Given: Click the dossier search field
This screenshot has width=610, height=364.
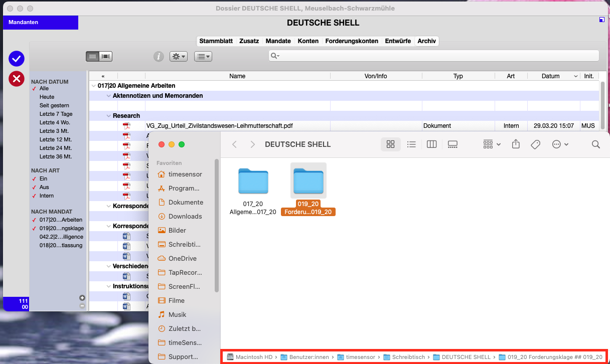Looking at the screenshot, I should coord(434,56).
